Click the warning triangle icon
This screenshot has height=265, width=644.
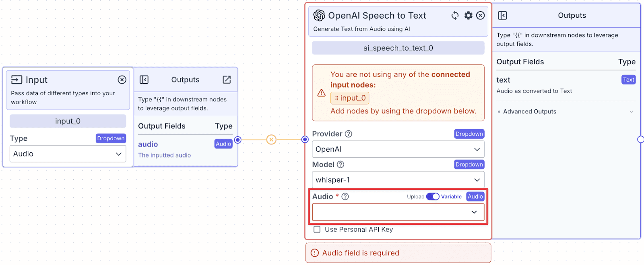tap(321, 93)
